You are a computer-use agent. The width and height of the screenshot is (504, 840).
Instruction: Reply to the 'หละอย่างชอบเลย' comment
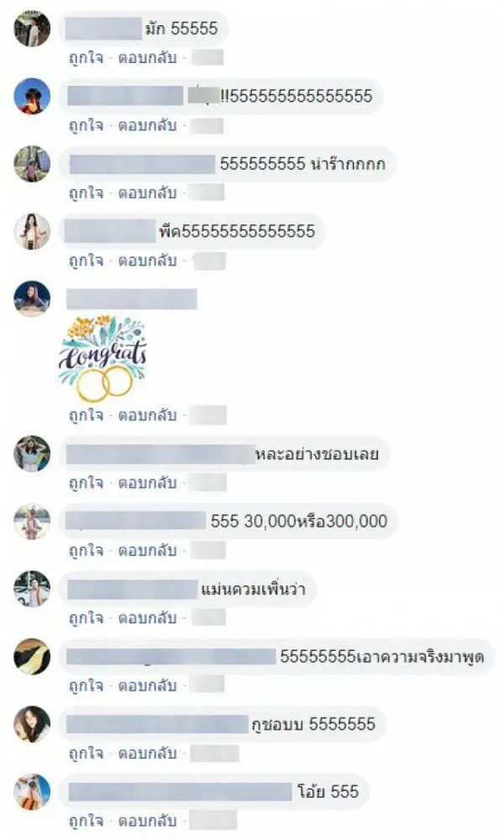(x=147, y=483)
